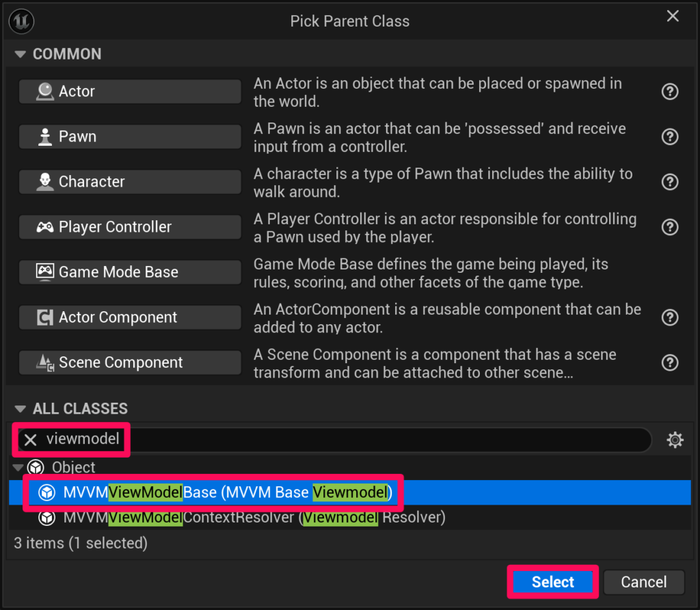Click the Actor Component help icon
Viewport: 700px width, 610px height.
pyautogui.click(x=670, y=317)
